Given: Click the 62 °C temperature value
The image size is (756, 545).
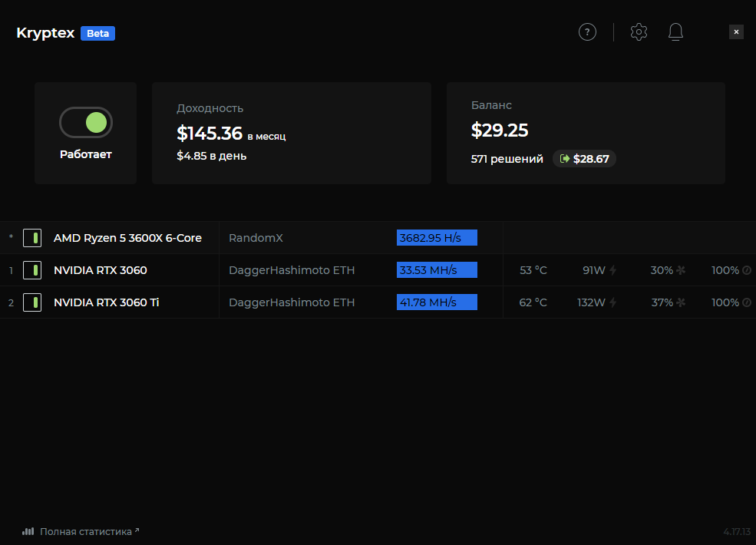Looking at the screenshot, I should click(533, 302).
